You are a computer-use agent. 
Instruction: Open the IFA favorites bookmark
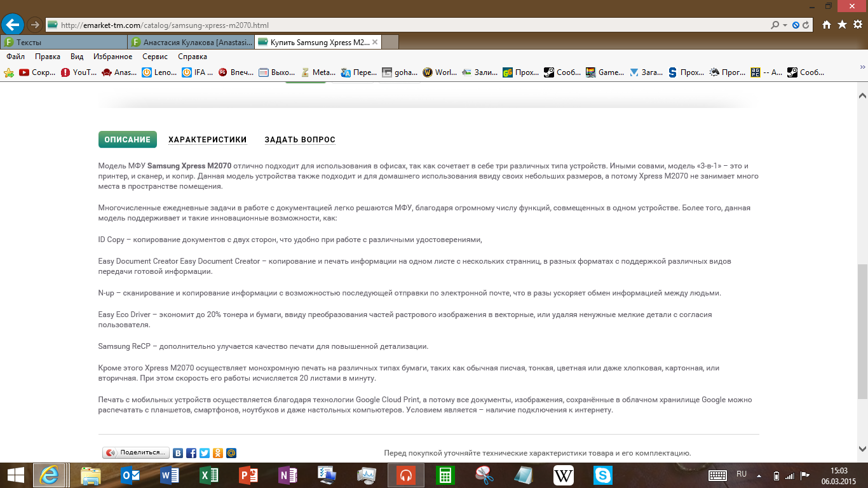click(x=197, y=72)
